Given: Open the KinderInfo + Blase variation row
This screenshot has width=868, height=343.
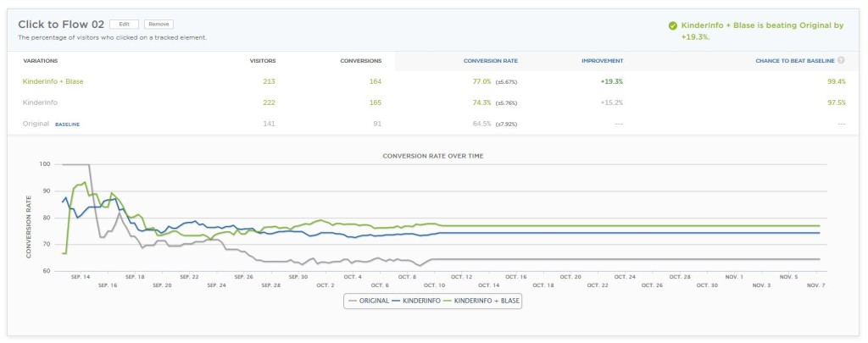Looking at the screenshot, I should [x=53, y=81].
